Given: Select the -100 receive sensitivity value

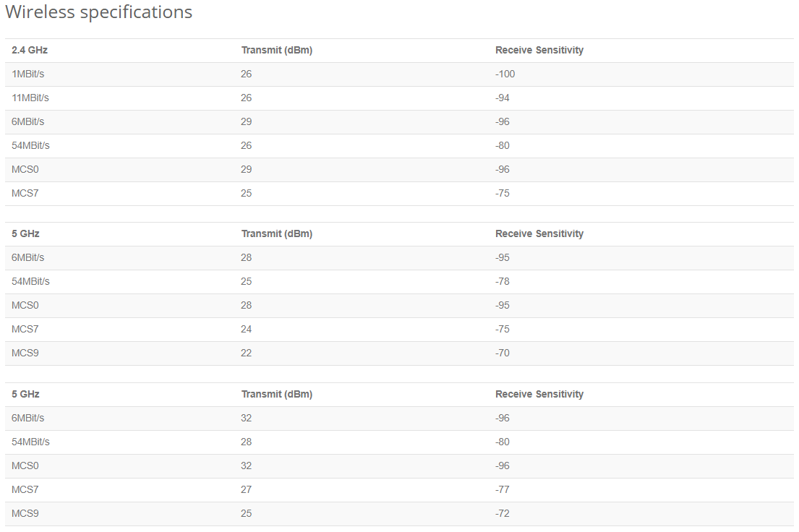Looking at the screenshot, I should (505, 74).
